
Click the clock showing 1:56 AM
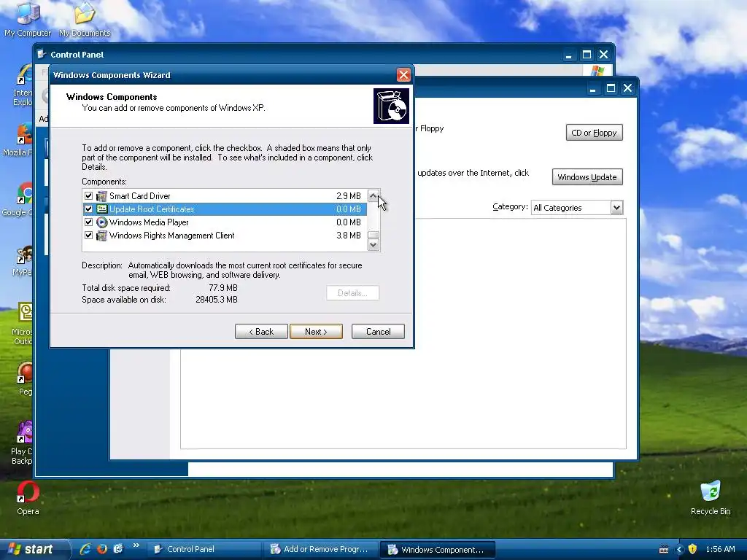click(720, 549)
